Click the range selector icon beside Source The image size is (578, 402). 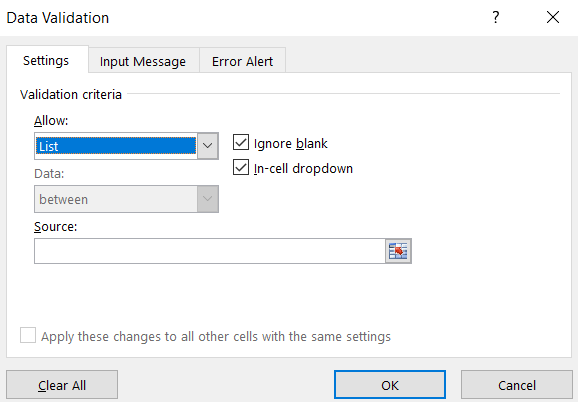(x=398, y=251)
